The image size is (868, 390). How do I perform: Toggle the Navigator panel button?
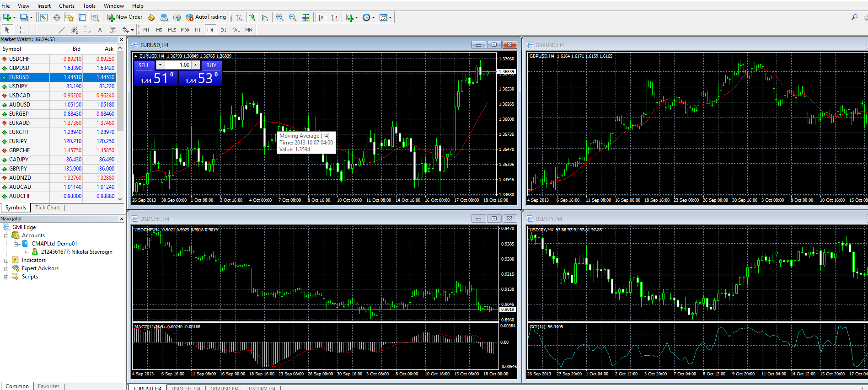tap(70, 17)
